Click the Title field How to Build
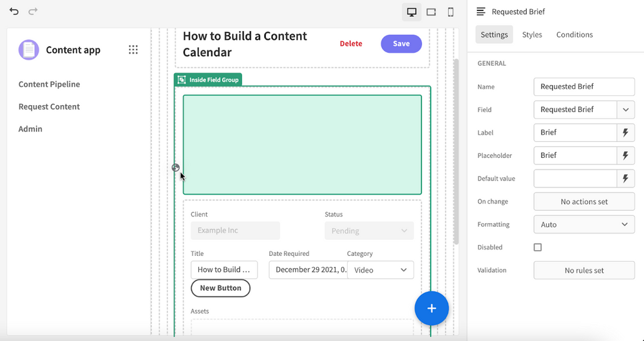 224,270
